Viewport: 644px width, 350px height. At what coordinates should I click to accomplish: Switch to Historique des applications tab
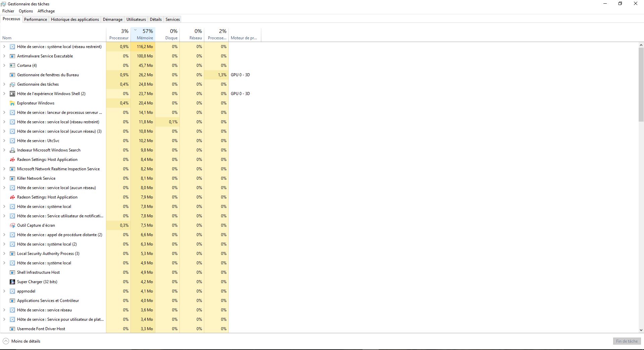(75, 19)
